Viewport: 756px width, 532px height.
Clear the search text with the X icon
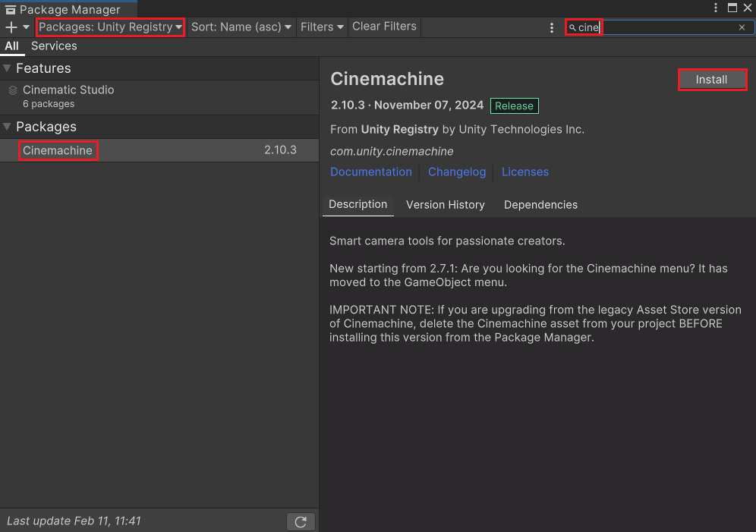tap(742, 27)
